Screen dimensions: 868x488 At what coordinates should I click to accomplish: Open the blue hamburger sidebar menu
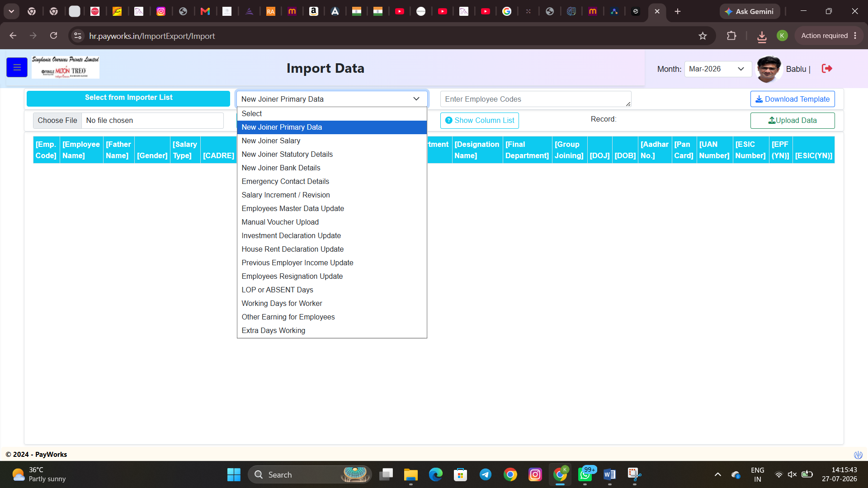(17, 68)
